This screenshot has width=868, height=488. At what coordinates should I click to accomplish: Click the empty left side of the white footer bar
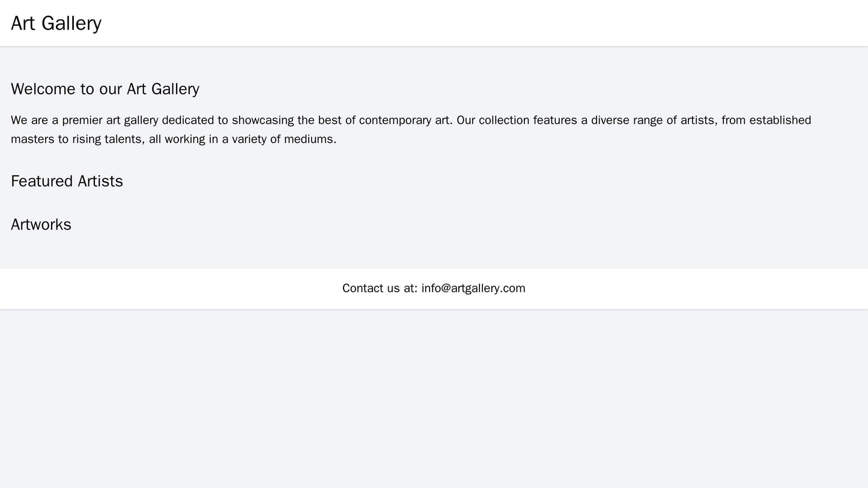[120, 288]
